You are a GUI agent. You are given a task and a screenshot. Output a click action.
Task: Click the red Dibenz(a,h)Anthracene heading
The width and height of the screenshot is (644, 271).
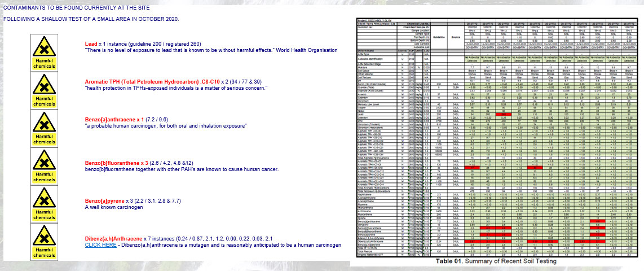coord(113,238)
